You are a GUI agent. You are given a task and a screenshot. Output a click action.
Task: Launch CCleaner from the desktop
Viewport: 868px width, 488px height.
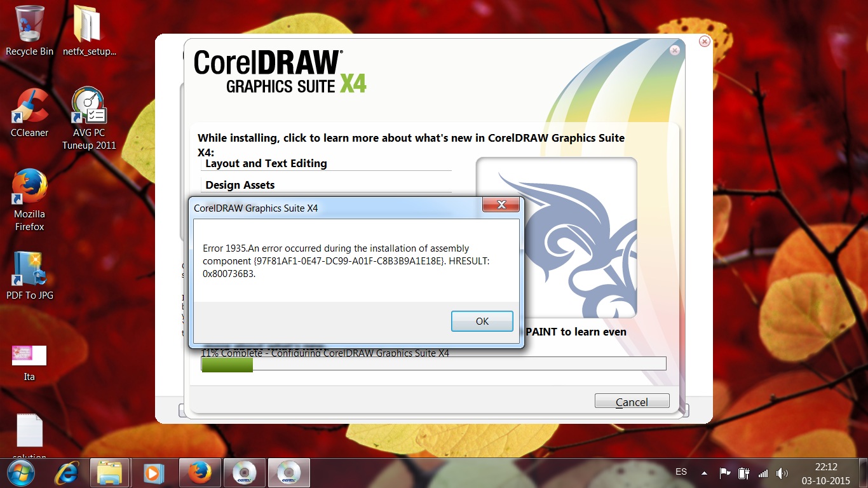click(x=29, y=113)
